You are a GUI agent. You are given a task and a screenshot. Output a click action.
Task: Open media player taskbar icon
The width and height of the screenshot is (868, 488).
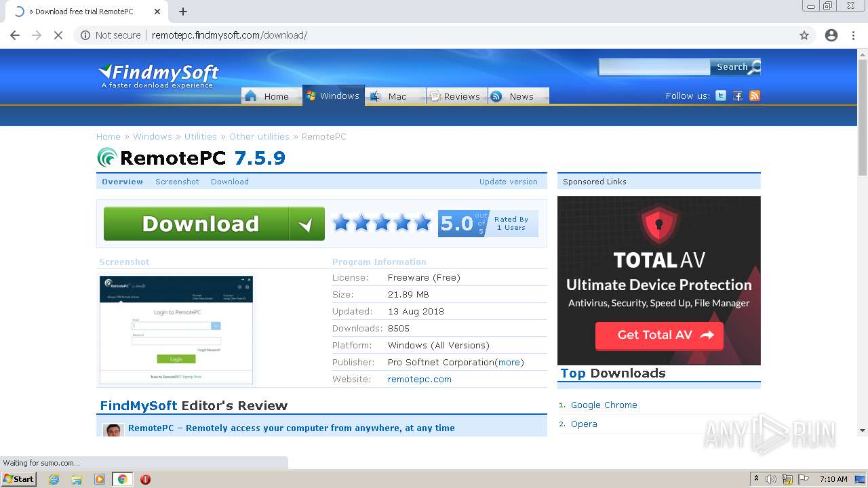[100, 479]
